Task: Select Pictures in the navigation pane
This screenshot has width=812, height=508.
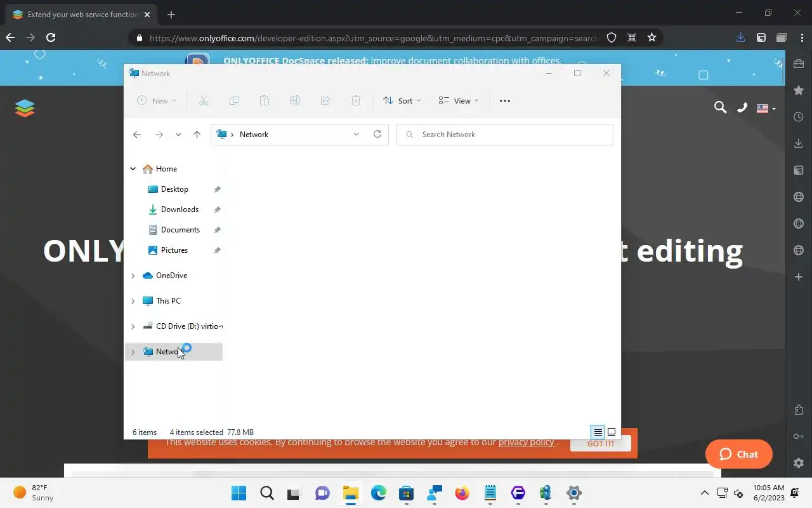Action: tap(174, 250)
